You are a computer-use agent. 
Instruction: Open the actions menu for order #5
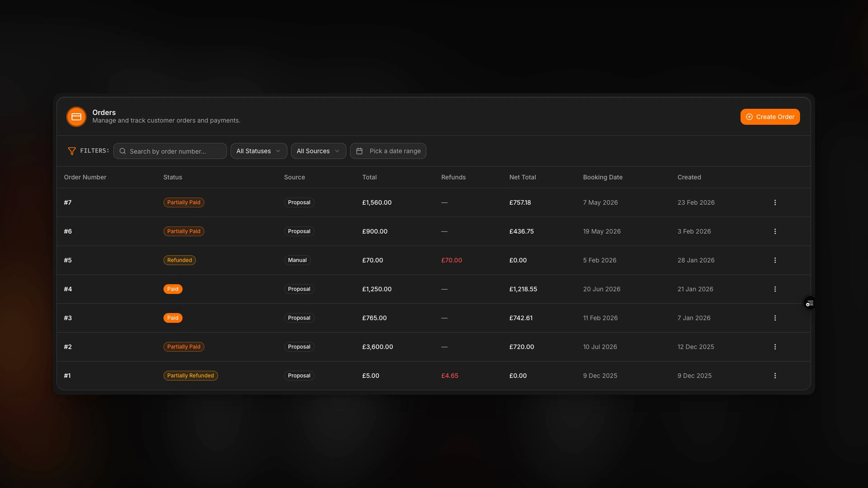(x=775, y=260)
